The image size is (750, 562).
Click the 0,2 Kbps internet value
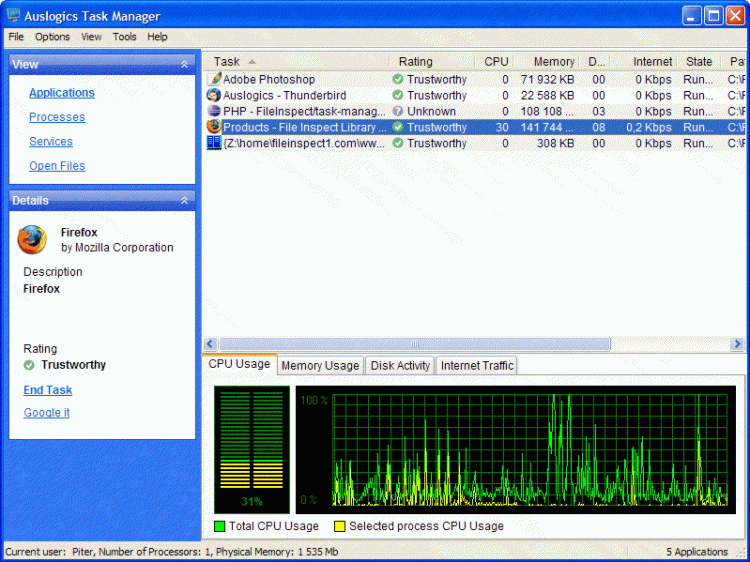649,127
